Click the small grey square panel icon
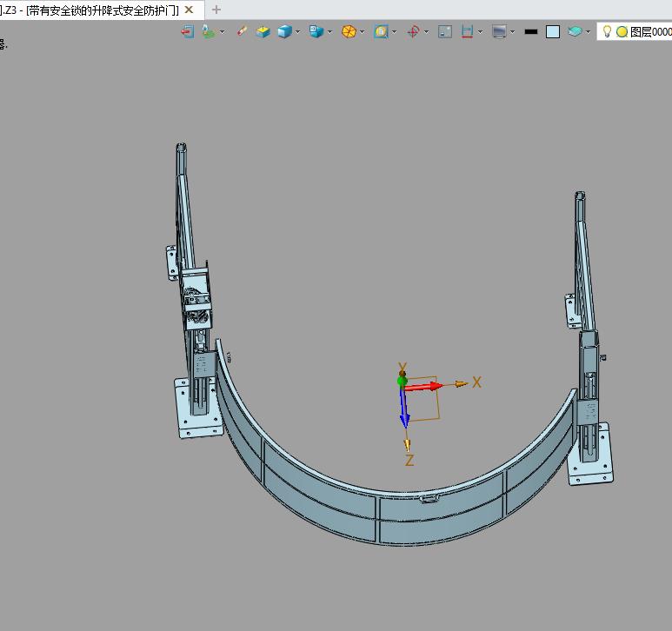 [x=445, y=31]
